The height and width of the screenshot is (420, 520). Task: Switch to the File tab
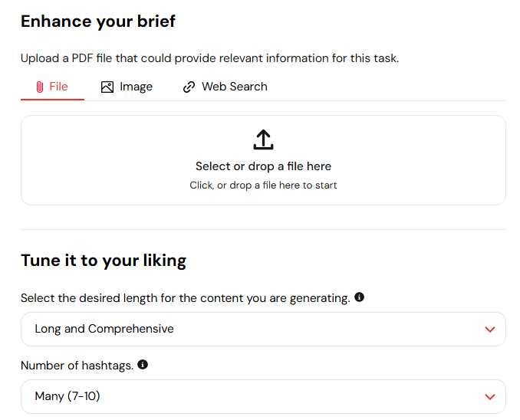(52, 87)
